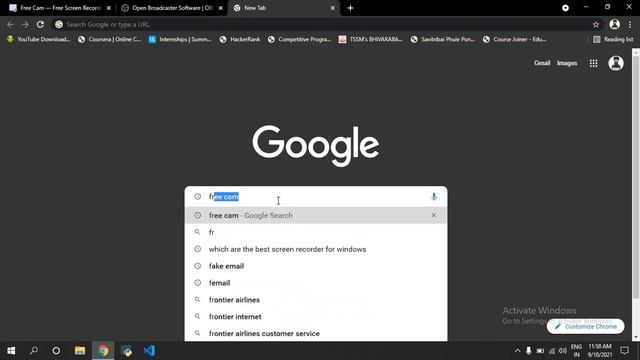Open the Internships bookmark
This screenshot has height=360, width=640.
pos(180,39)
